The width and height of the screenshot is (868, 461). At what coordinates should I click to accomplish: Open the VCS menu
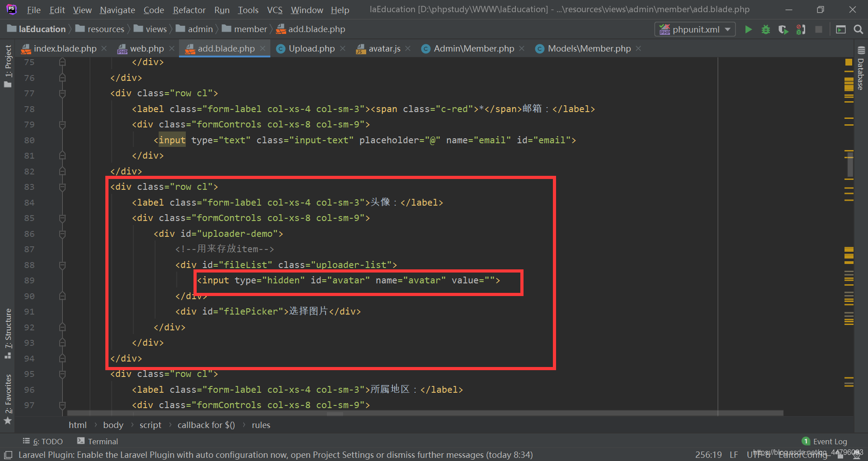pos(275,10)
